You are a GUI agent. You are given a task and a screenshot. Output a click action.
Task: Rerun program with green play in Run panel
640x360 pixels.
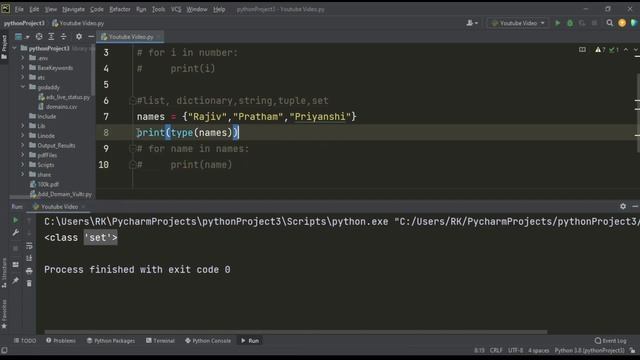click(x=16, y=220)
